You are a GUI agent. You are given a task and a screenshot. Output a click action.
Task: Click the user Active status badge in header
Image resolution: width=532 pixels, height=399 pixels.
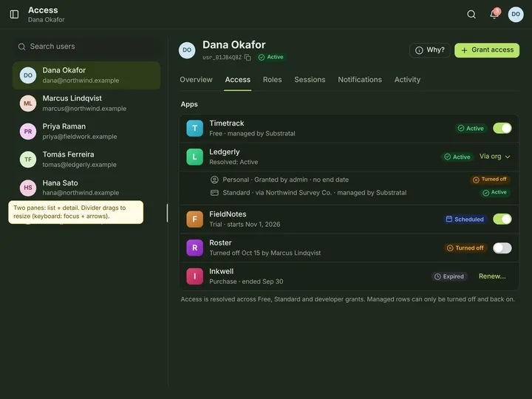(x=271, y=57)
